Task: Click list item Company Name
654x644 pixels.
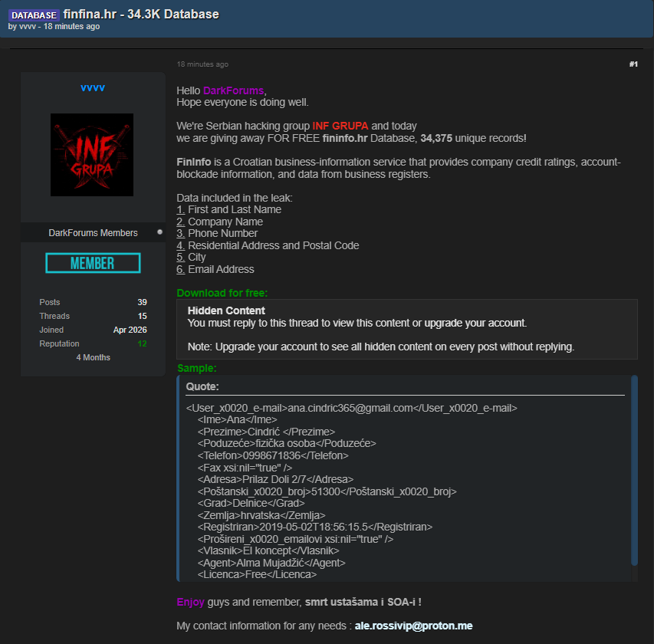Action: click(x=225, y=222)
